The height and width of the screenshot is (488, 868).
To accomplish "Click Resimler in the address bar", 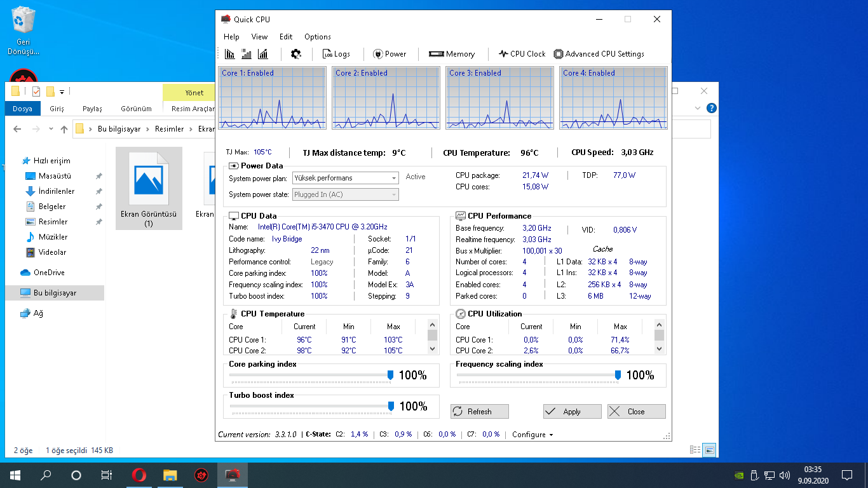I will 170,129.
